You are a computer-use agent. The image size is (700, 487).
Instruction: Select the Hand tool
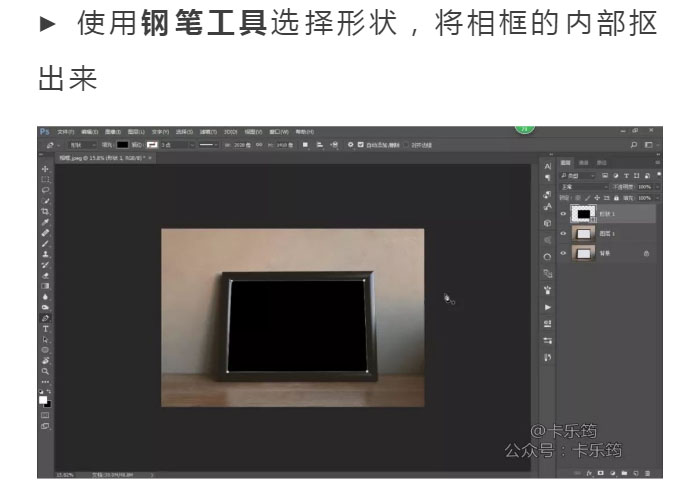[45, 361]
